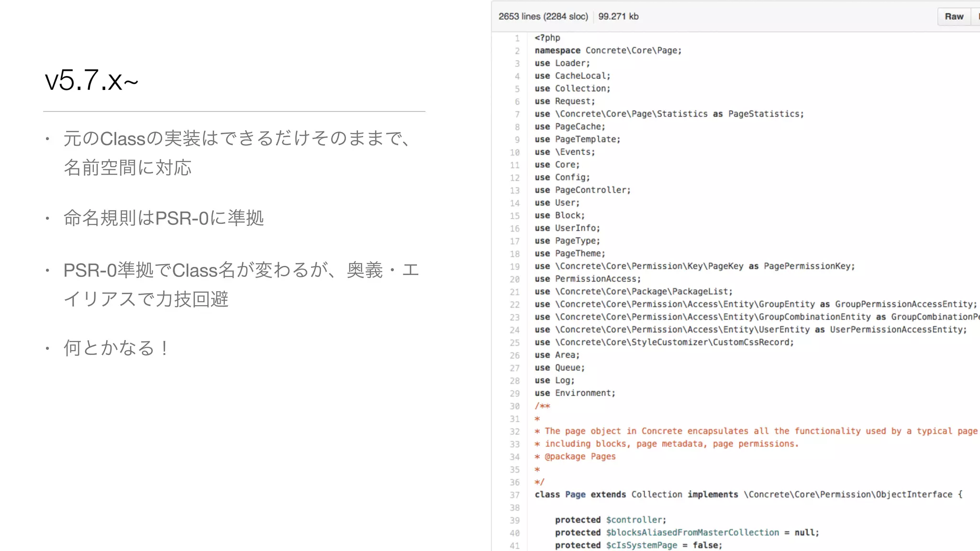
Task: Click the 'class Page extends Collection' line
Action: tap(748, 494)
